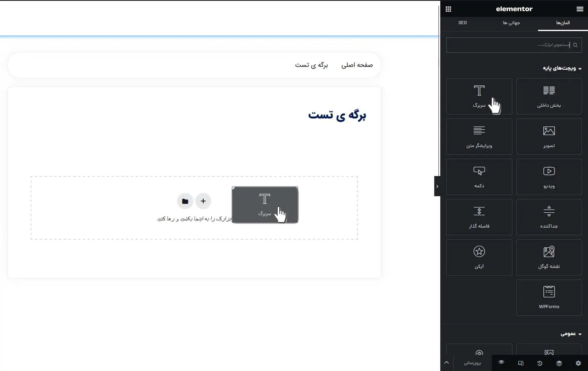Click the add new section plus button
The image size is (588, 371).
point(203,201)
